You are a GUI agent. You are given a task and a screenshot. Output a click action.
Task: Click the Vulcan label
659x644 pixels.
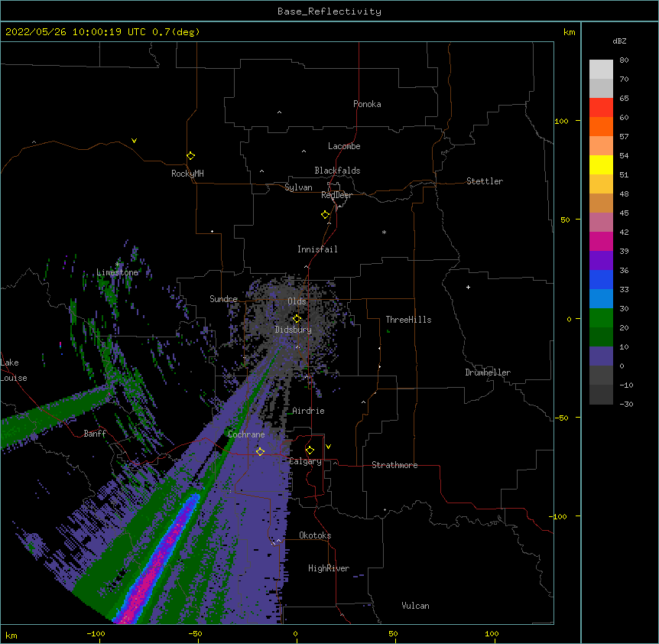(x=415, y=606)
